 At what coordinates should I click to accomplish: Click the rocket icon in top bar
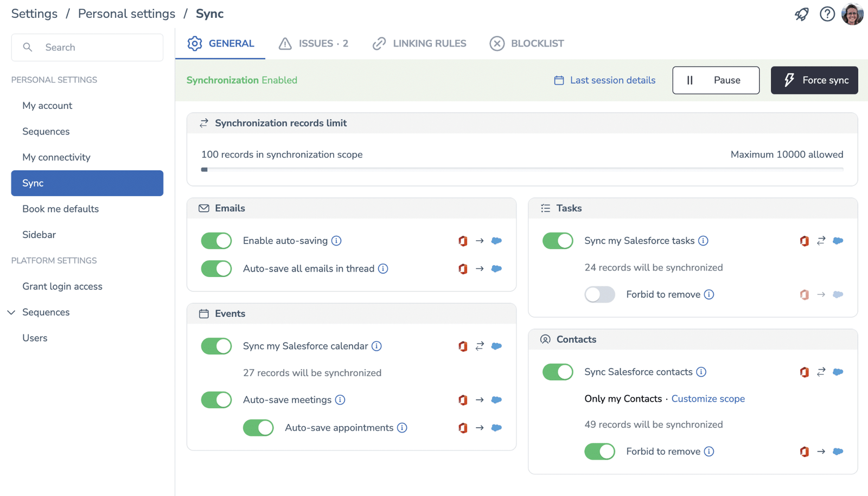(801, 14)
